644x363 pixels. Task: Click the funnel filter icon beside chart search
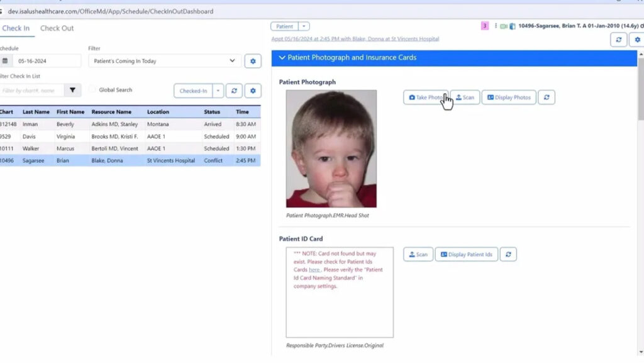[72, 89]
